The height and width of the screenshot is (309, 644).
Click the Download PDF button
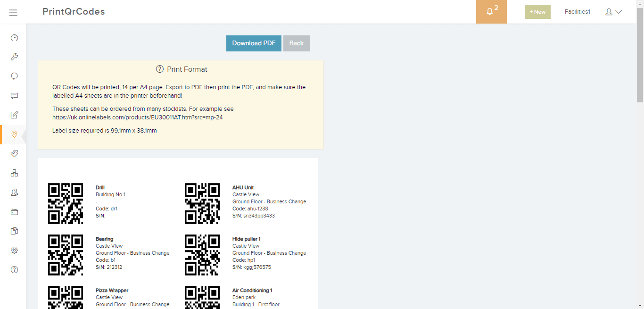point(254,43)
